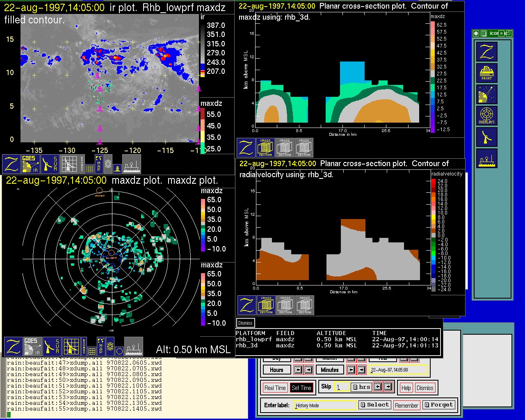This screenshot has height=420, width=525.
Task: Enable Real Time mode
Action: pyautogui.click(x=275, y=388)
